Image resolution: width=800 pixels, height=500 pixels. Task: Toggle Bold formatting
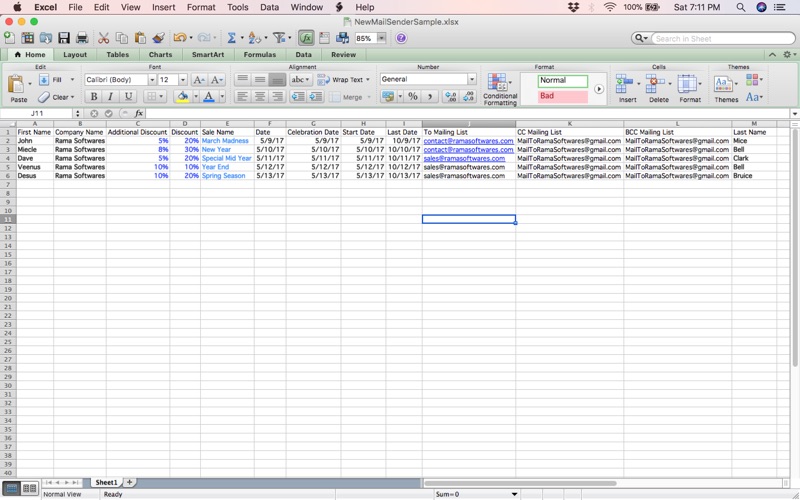click(93, 96)
